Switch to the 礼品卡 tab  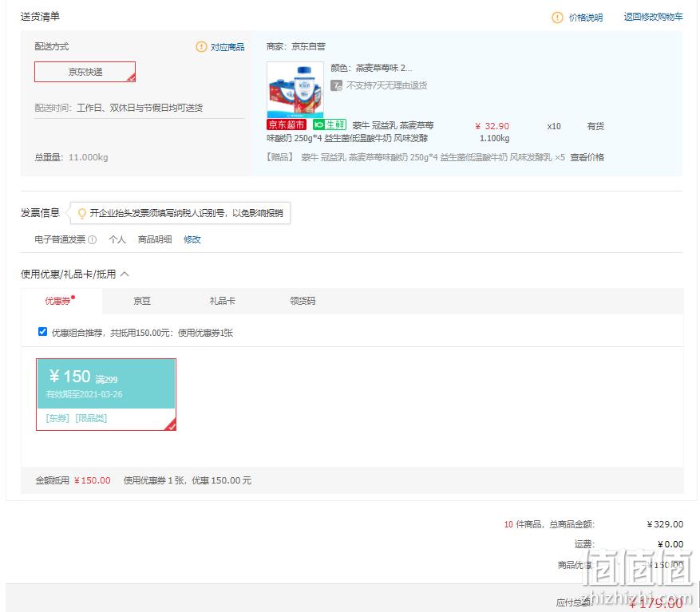[223, 301]
